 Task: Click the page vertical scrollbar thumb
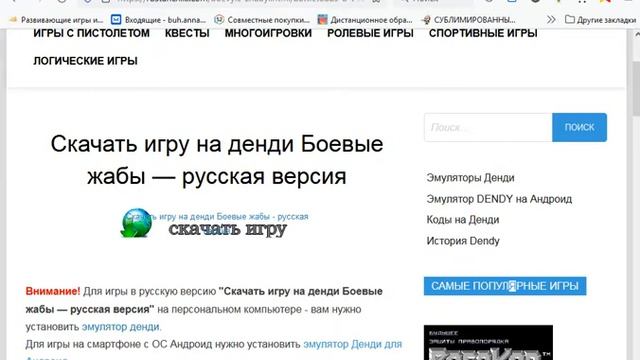[636, 89]
